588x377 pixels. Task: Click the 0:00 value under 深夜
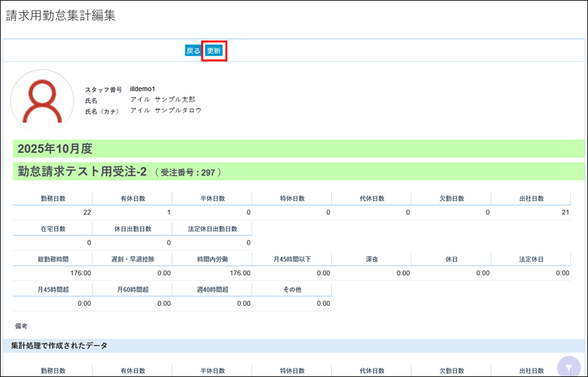(403, 273)
